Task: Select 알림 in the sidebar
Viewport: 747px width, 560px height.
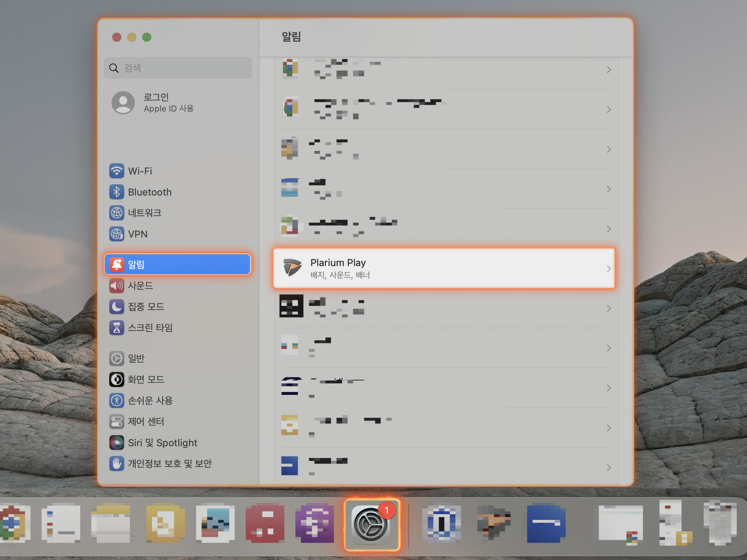Action: pyautogui.click(x=178, y=264)
